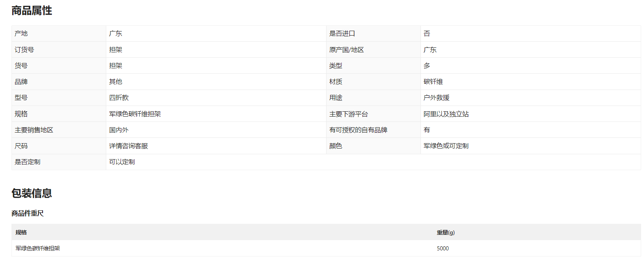644x261 pixels.
Task: Click the 重量(g) column header
Action: click(x=445, y=232)
